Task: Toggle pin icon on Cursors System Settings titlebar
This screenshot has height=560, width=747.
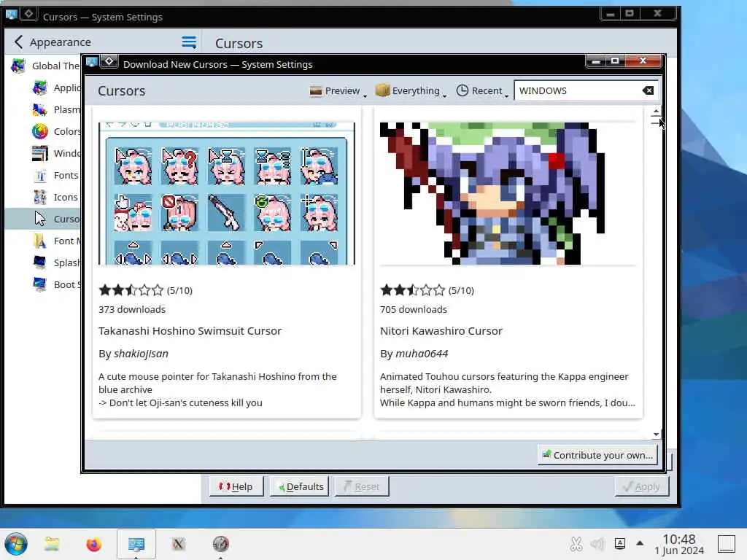Action: pyautogui.click(x=28, y=14)
